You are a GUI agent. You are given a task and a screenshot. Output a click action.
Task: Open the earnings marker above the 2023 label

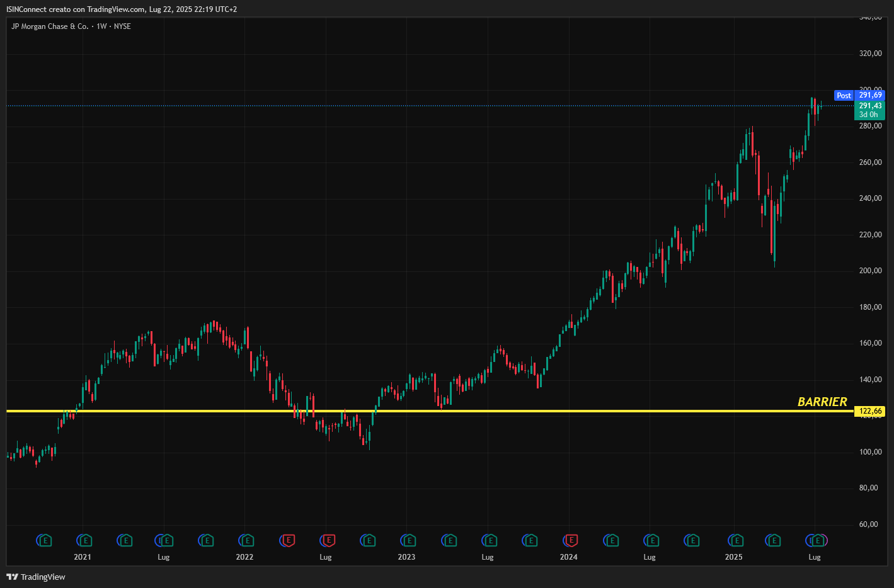pyautogui.click(x=408, y=540)
